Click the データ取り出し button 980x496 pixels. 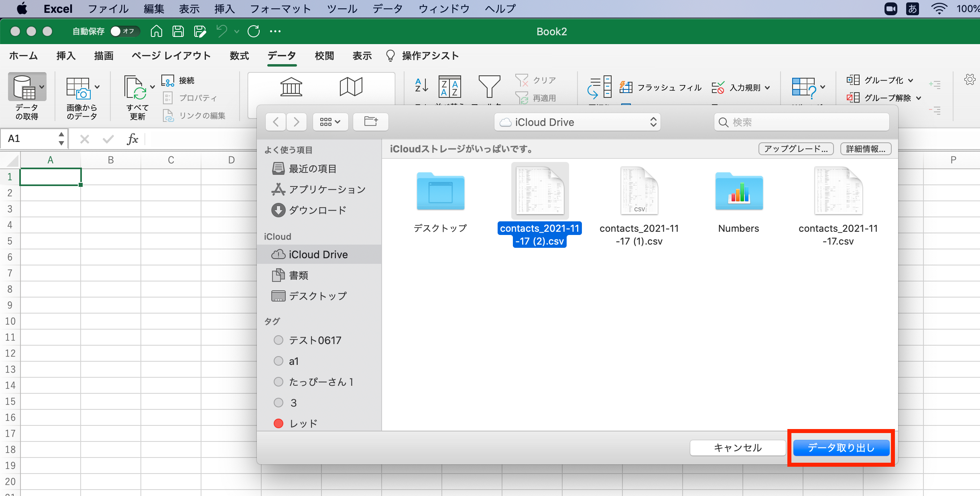click(x=841, y=447)
